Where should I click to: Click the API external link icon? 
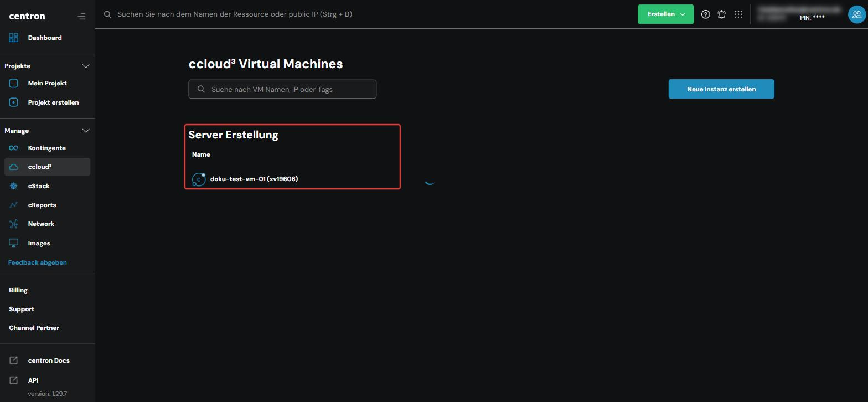[x=14, y=380]
